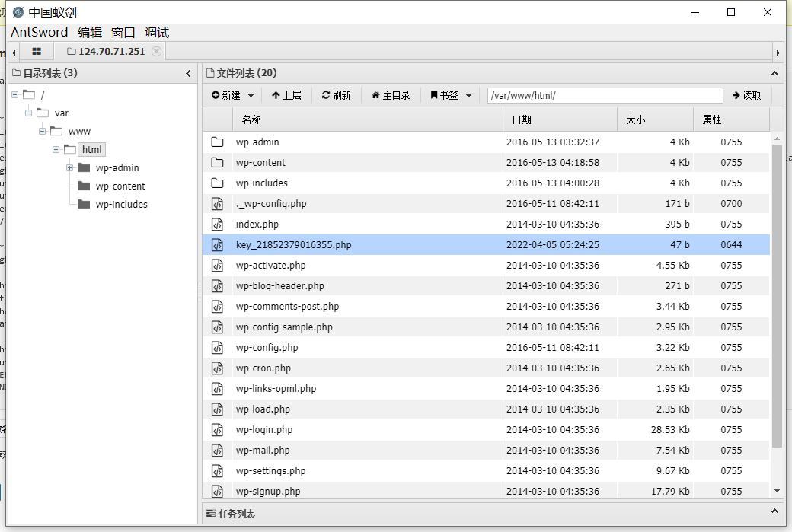Screen dimensions: 792x532
Task: Click the file list vertical scrollbar thumb
Action: click(x=777, y=296)
